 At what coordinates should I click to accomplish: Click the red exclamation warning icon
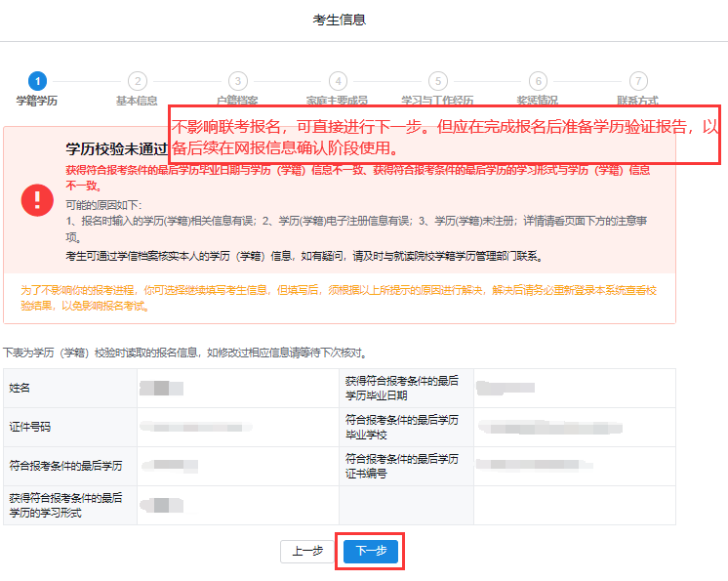pos(38,199)
